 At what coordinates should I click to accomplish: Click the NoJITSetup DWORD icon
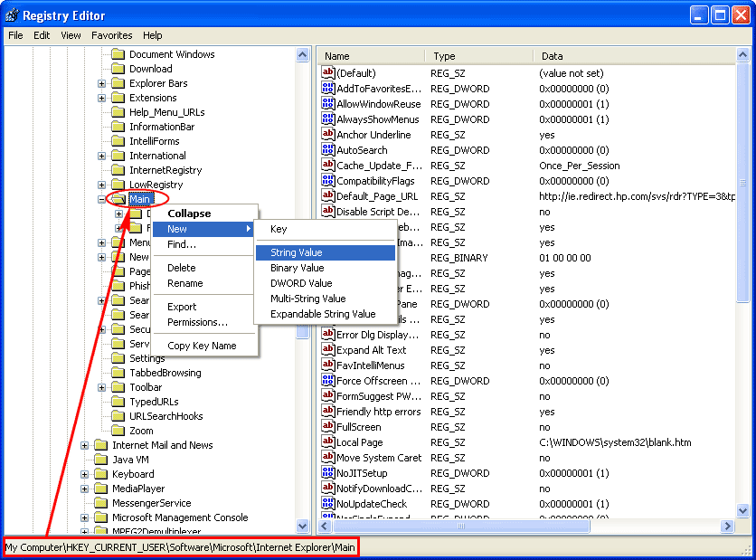pyautogui.click(x=328, y=472)
